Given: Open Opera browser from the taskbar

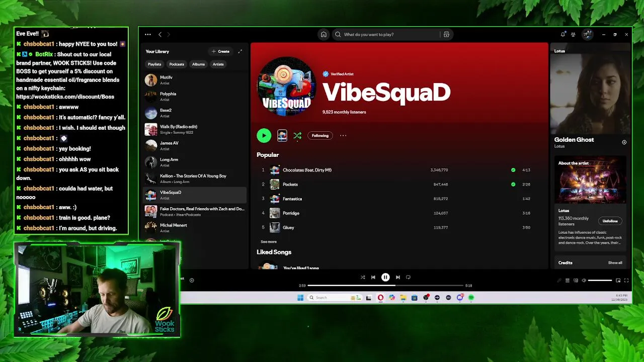Looking at the screenshot, I should tap(380, 298).
